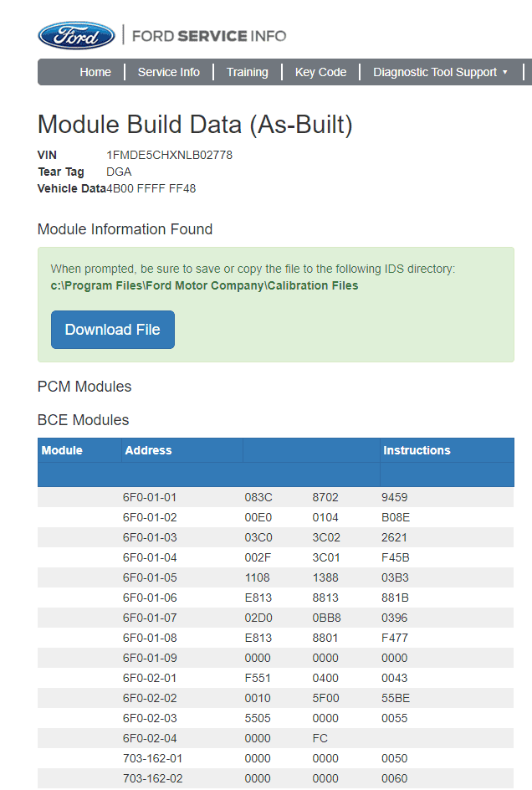Viewport: 532px width, 790px height.
Task: Open the Key Code menu item
Action: (321, 72)
